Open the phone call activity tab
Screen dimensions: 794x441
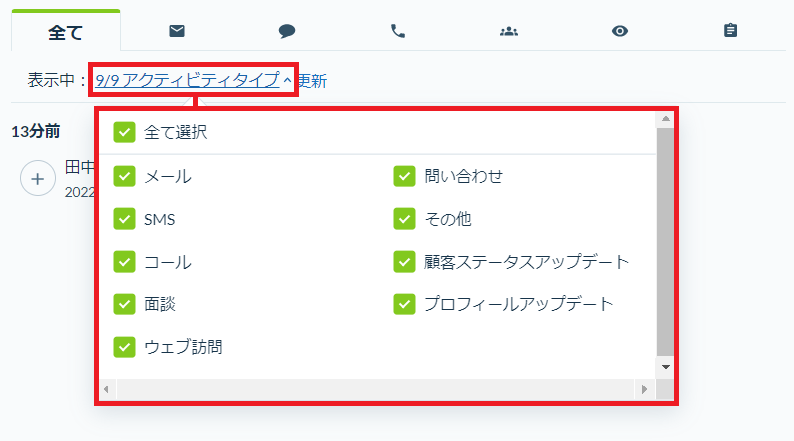398,31
